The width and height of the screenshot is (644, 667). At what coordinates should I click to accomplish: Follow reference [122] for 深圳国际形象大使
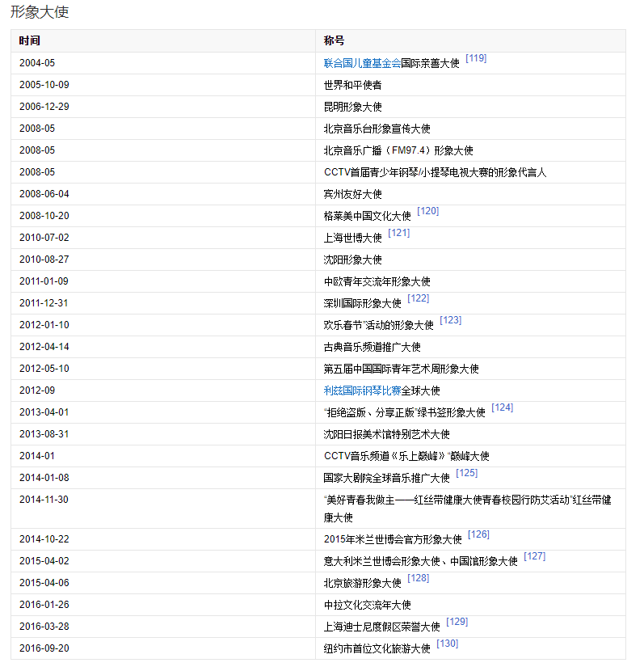419,298
